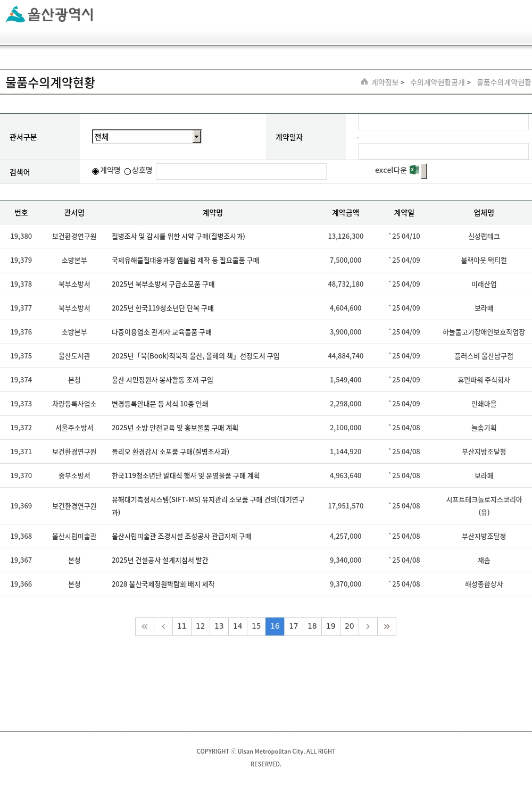Open the 물품수의계약현황 breadcrumb link
Screen dimensions: 532x785
504,82
